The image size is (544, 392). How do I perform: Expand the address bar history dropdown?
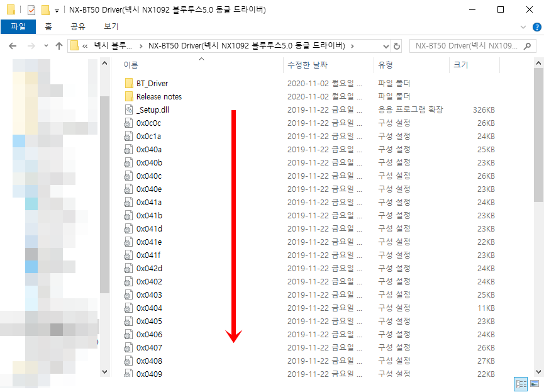click(386, 46)
